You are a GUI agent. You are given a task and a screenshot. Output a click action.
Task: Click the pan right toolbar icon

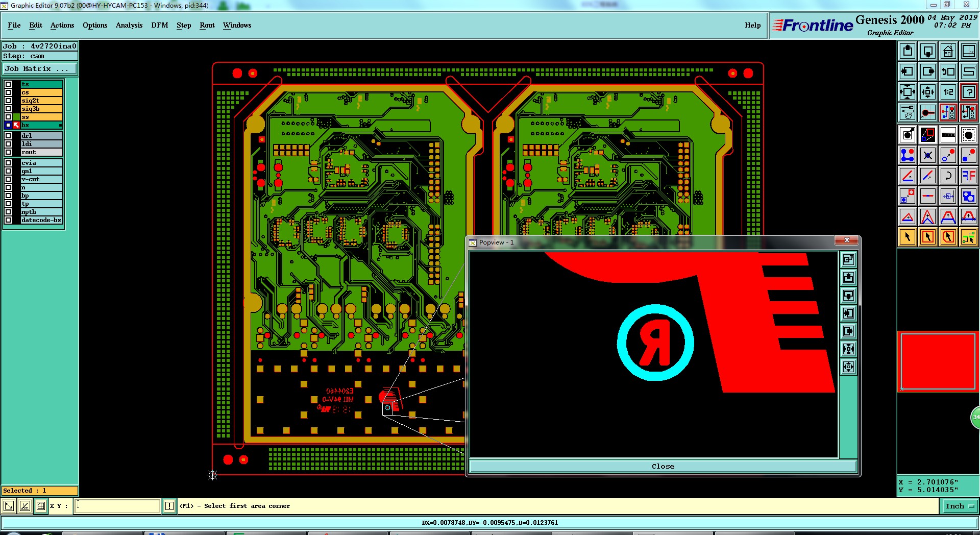(928, 71)
